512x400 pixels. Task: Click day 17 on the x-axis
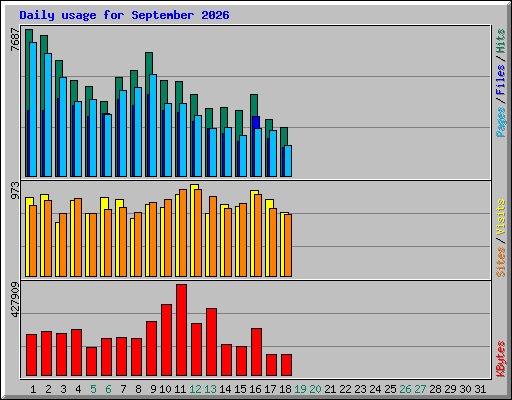(x=270, y=389)
